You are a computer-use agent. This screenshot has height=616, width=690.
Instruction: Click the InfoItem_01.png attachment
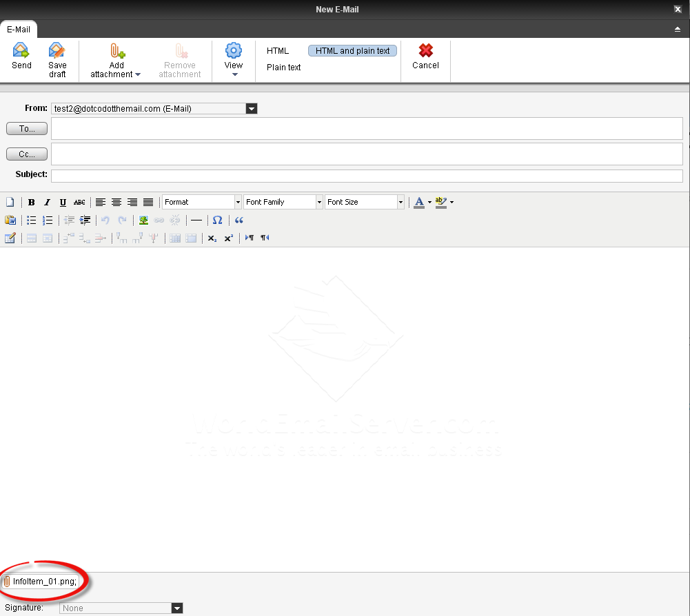[x=41, y=582]
